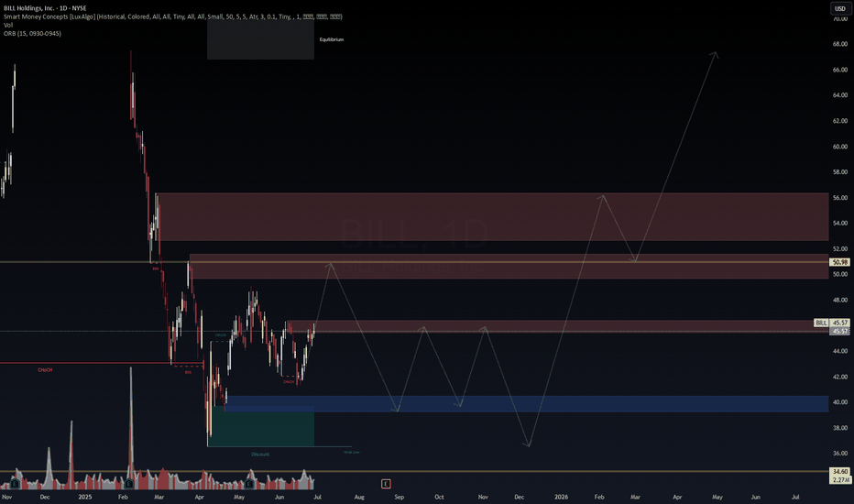Click the Discount zone label
The width and height of the screenshot is (854, 504).
(260, 455)
